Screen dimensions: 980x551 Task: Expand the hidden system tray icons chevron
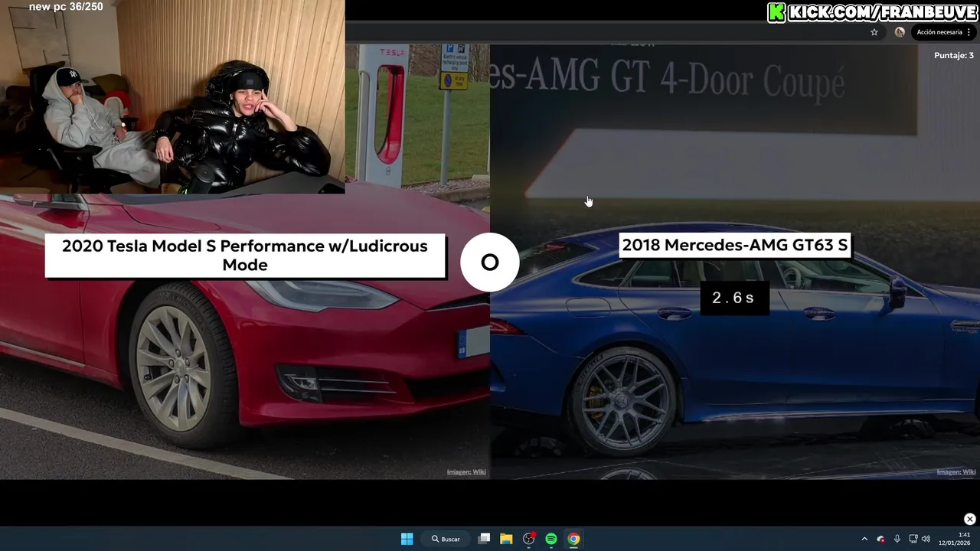point(864,539)
